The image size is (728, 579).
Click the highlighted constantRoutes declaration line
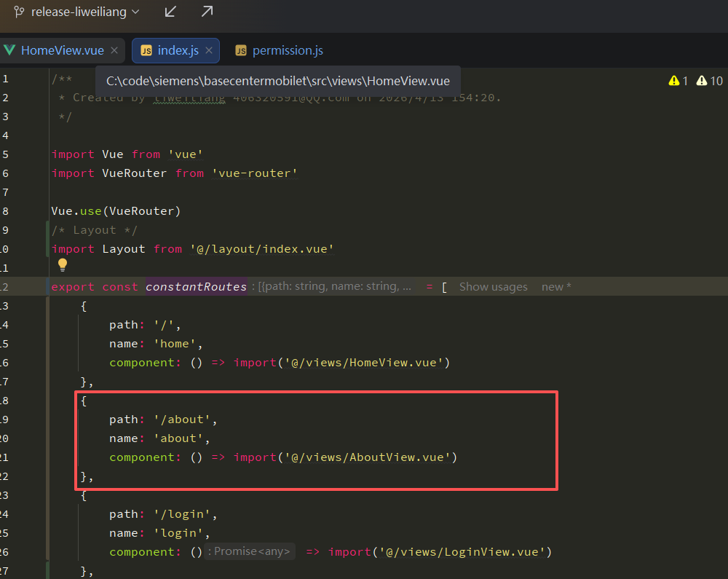pyautogui.click(x=195, y=286)
